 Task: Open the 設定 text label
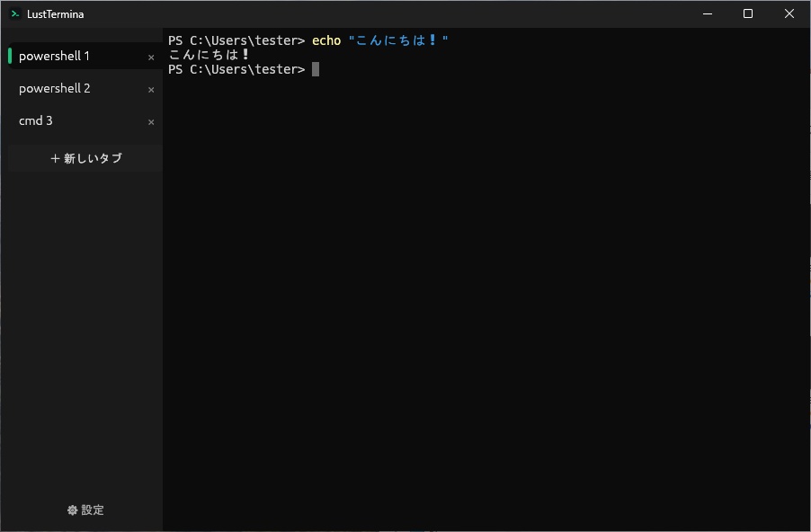[93, 510]
